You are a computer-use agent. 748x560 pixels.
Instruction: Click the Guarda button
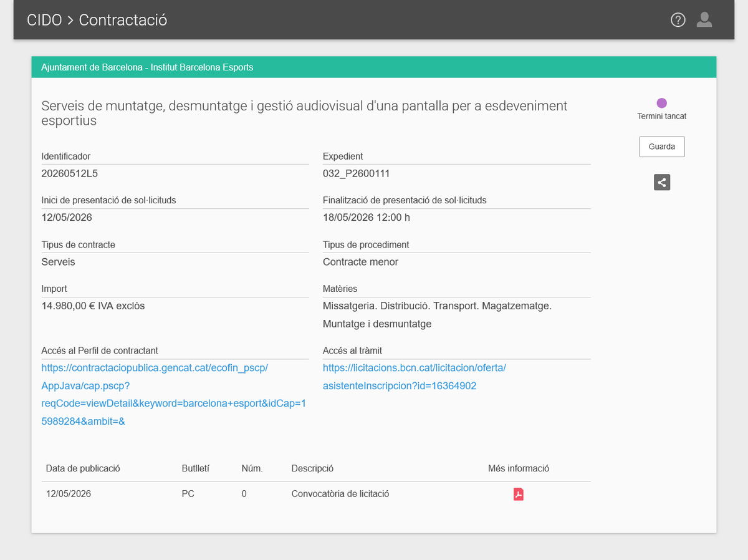click(x=662, y=147)
